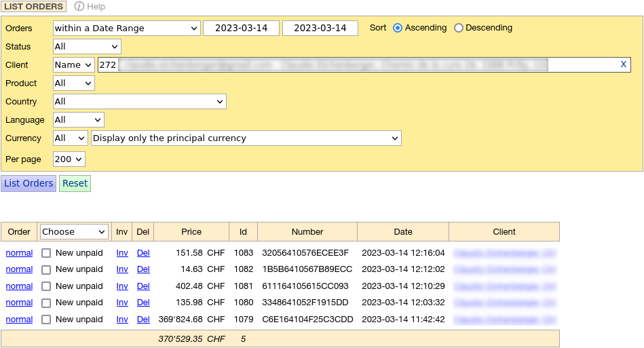Click the Help info icon

(x=79, y=6)
